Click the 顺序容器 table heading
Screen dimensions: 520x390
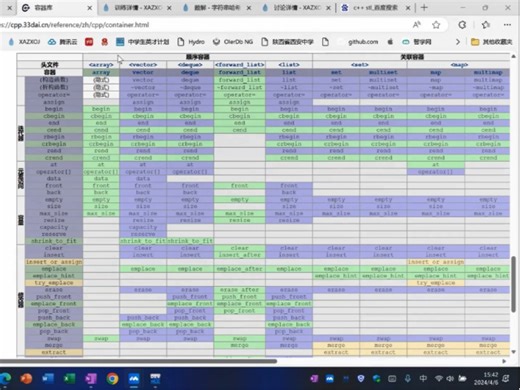pyautogui.click(x=198, y=57)
